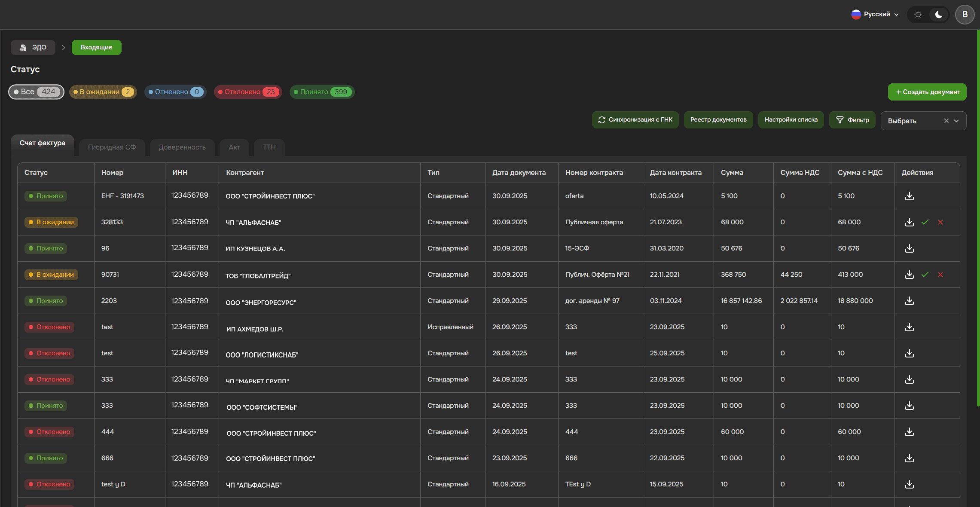Filter by Отклонено status chip
Screen dimensions: 980x507
click(248, 92)
